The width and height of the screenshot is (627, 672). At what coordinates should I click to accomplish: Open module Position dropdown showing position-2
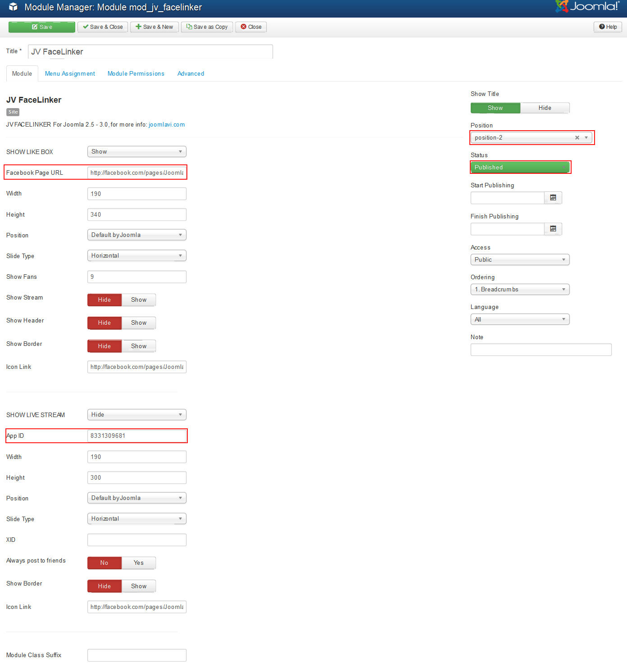pos(532,138)
